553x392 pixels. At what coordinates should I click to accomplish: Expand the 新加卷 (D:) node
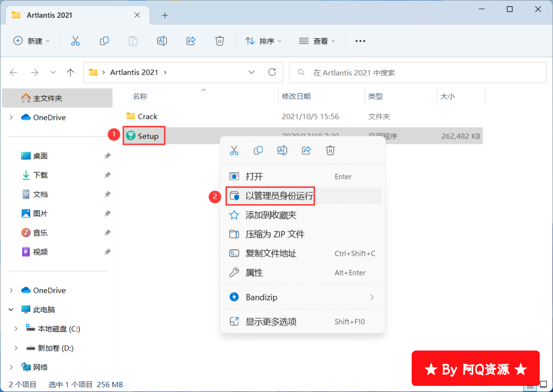16,348
